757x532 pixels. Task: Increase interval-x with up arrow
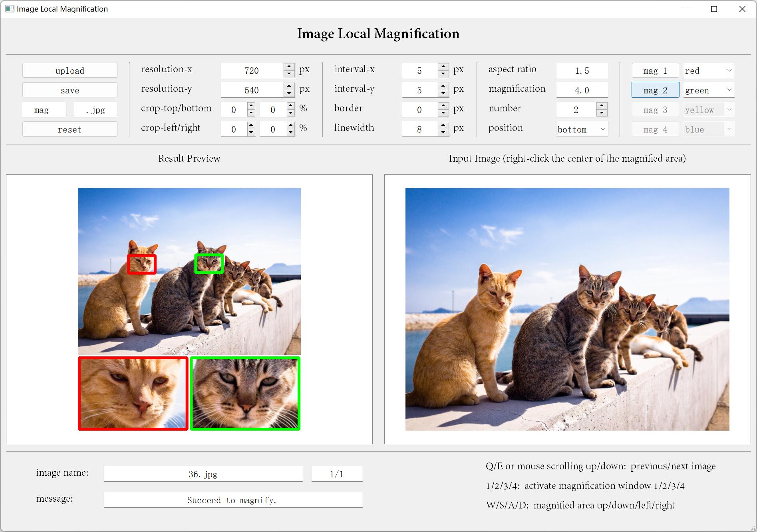click(x=443, y=67)
